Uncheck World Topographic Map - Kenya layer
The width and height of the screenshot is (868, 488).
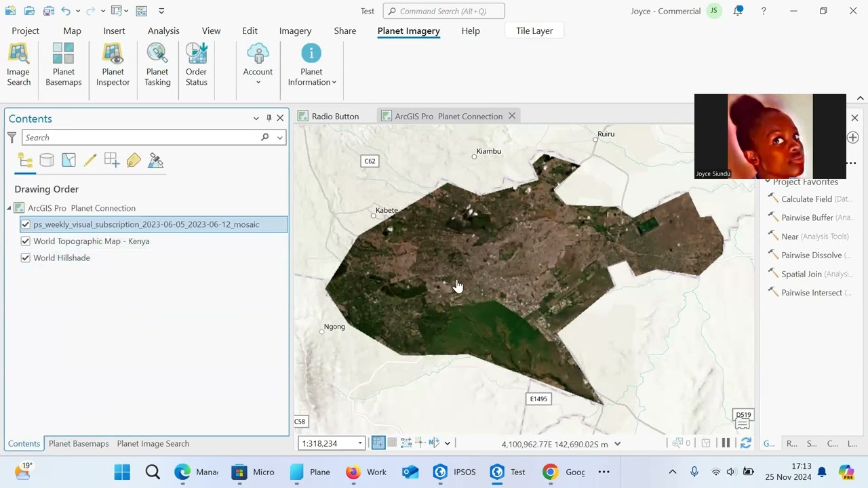click(x=26, y=241)
